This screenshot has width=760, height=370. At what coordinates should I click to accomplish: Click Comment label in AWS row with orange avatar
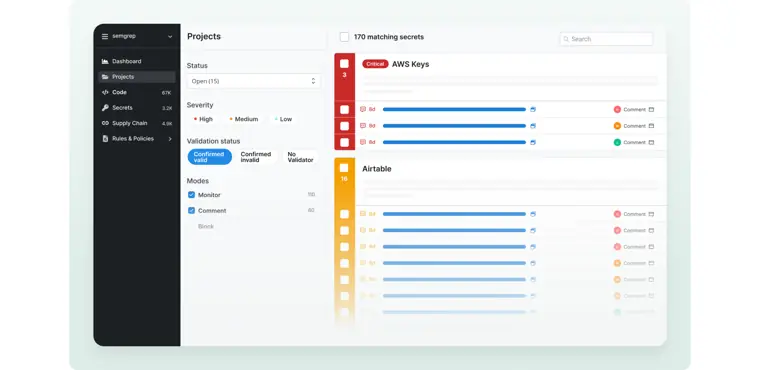tap(634, 126)
